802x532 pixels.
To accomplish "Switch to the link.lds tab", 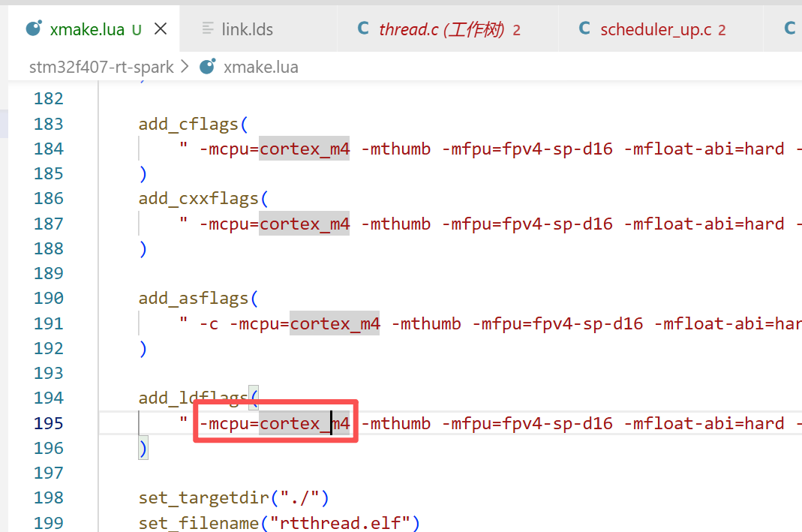I will click(x=258, y=29).
